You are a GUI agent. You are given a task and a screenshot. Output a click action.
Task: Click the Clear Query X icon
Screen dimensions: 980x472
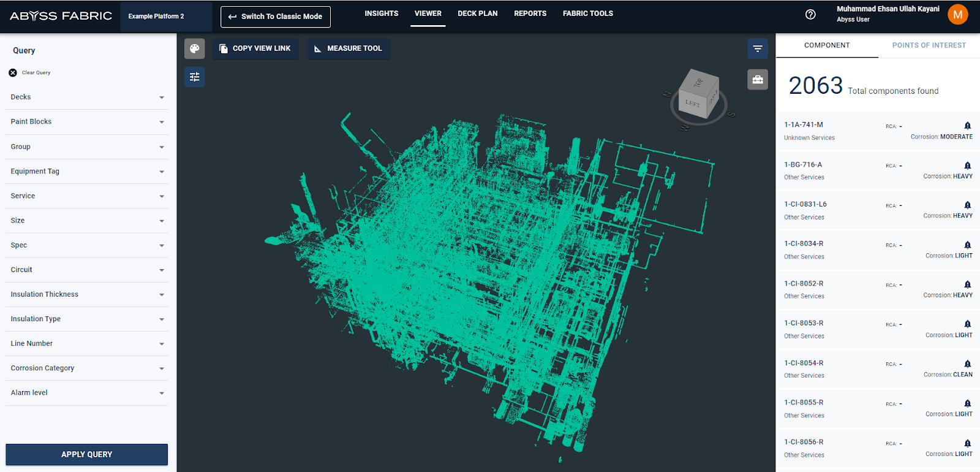(13, 72)
